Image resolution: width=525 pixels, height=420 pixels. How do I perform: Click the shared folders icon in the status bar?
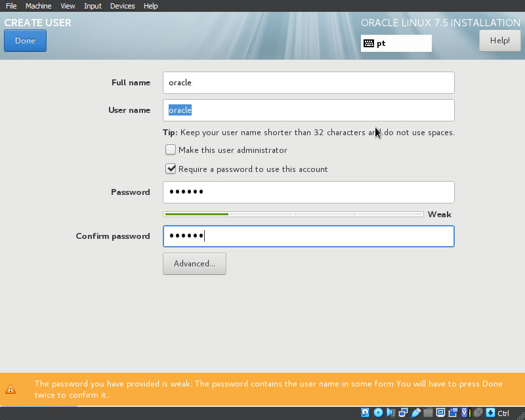428,412
